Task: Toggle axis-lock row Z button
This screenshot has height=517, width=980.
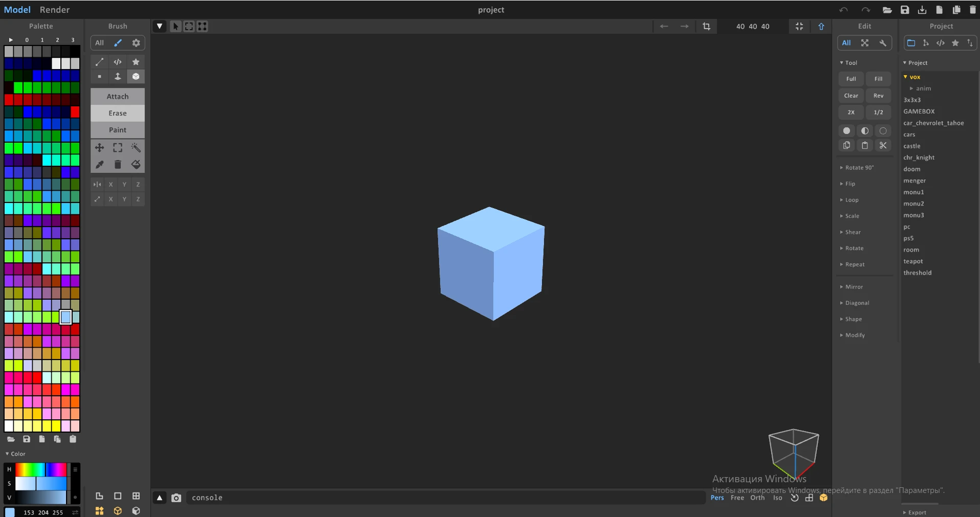Action: (x=138, y=199)
